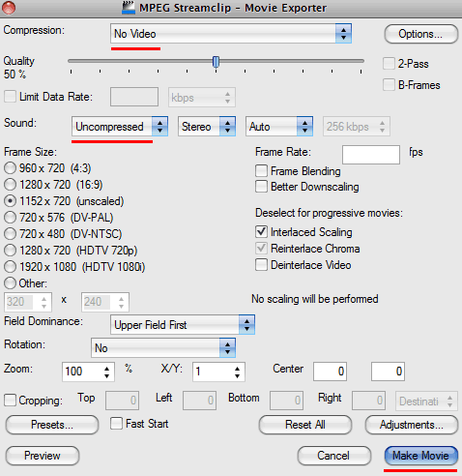Image resolution: width=462 pixels, height=476 pixels.
Task: Click the Zoom percentage stepper arrows
Action: (x=106, y=372)
